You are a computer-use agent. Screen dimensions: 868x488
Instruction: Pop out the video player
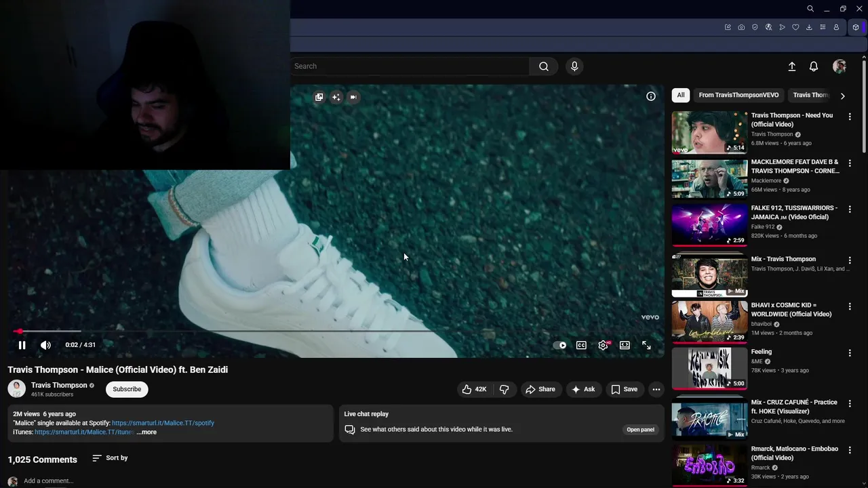319,97
